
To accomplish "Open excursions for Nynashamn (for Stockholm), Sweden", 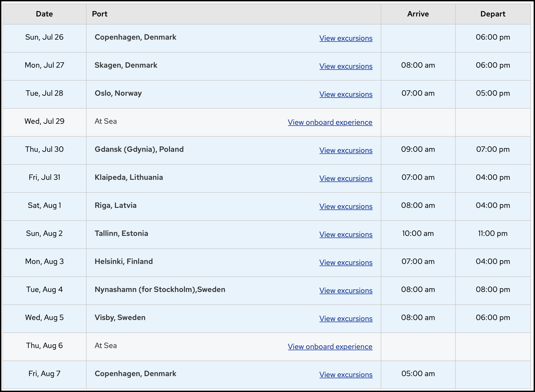I will coord(346,291).
